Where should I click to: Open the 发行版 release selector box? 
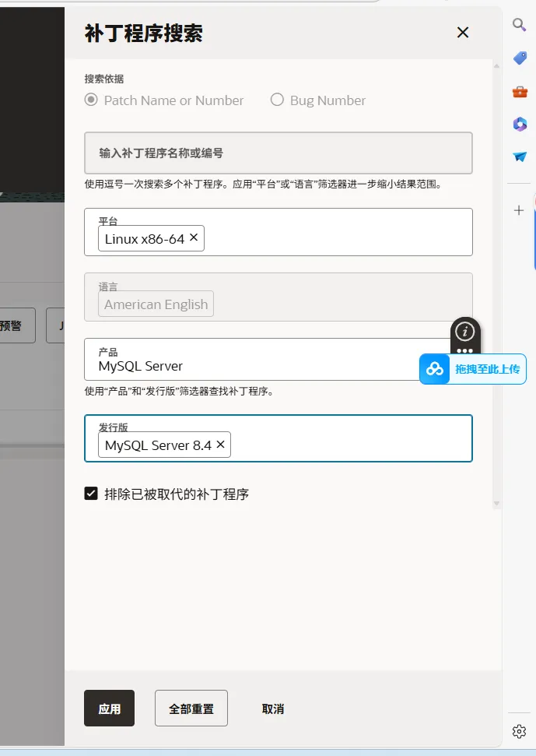pyautogui.click(x=279, y=438)
